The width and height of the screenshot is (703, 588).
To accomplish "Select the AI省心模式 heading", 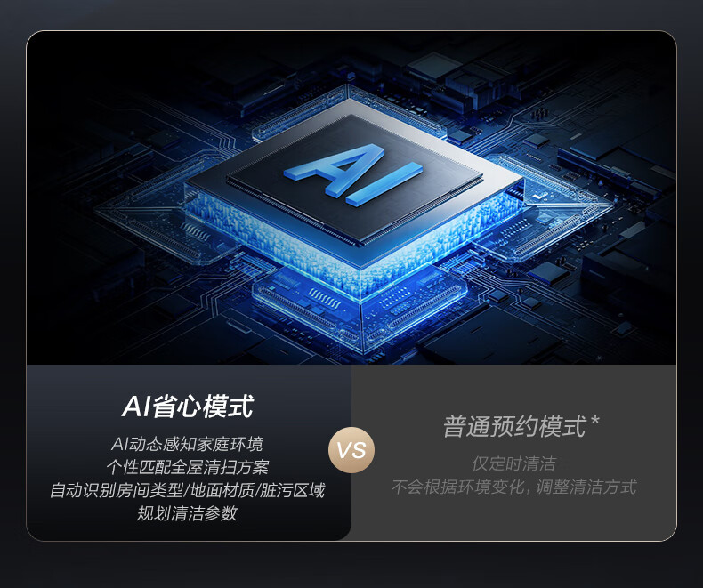I will click(x=188, y=407).
